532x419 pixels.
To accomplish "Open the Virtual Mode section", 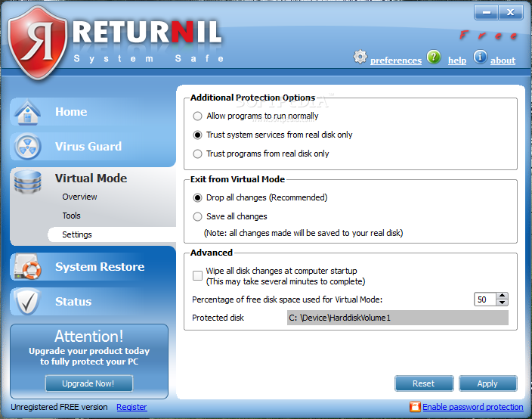I will click(91, 178).
